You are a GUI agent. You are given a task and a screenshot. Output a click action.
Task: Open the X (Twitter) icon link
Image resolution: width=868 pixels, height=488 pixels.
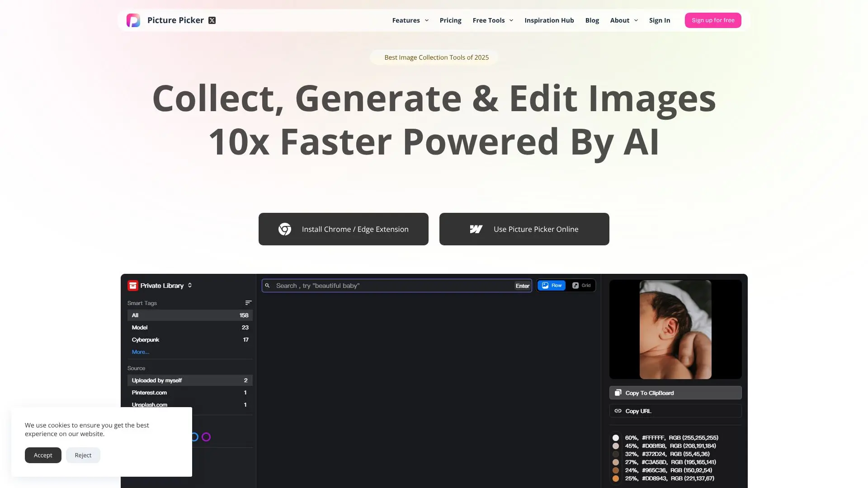click(212, 20)
